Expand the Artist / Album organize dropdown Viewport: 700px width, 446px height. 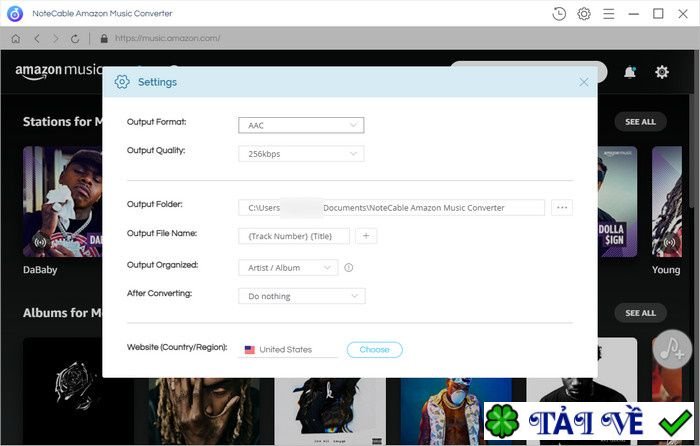point(288,268)
